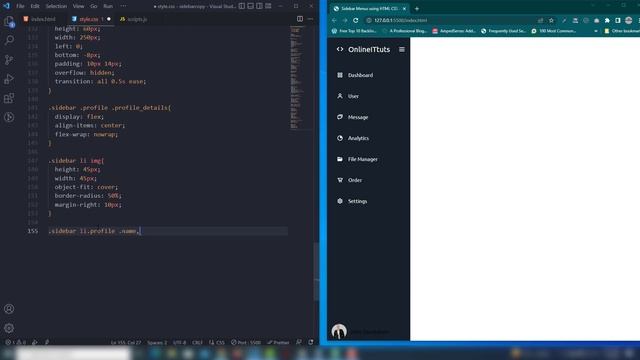
Task: Toggle the browser side panel icon
Action: [618, 20]
